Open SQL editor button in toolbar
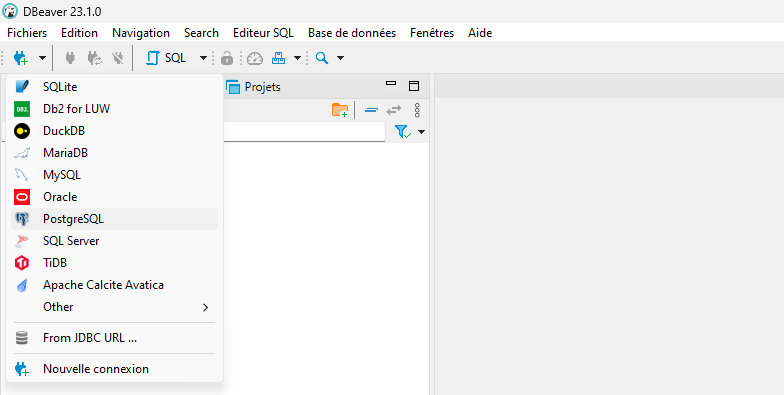Screen dimensions: 784x395 pos(166,58)
